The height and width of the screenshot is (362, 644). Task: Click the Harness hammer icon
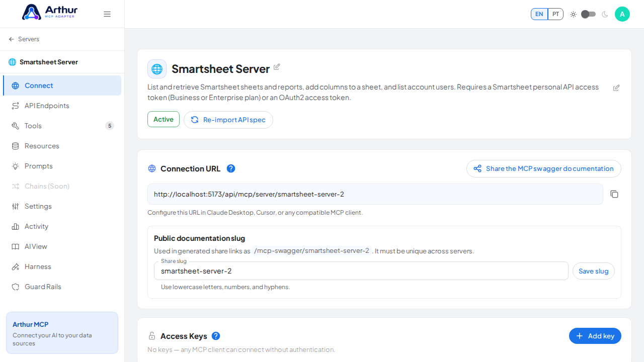tap(15, 266)
